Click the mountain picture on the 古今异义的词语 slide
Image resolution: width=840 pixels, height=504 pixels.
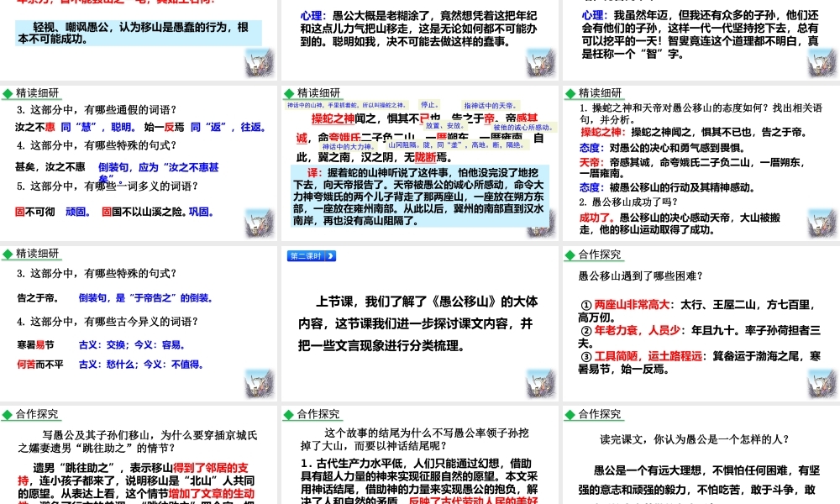[260, 384]
